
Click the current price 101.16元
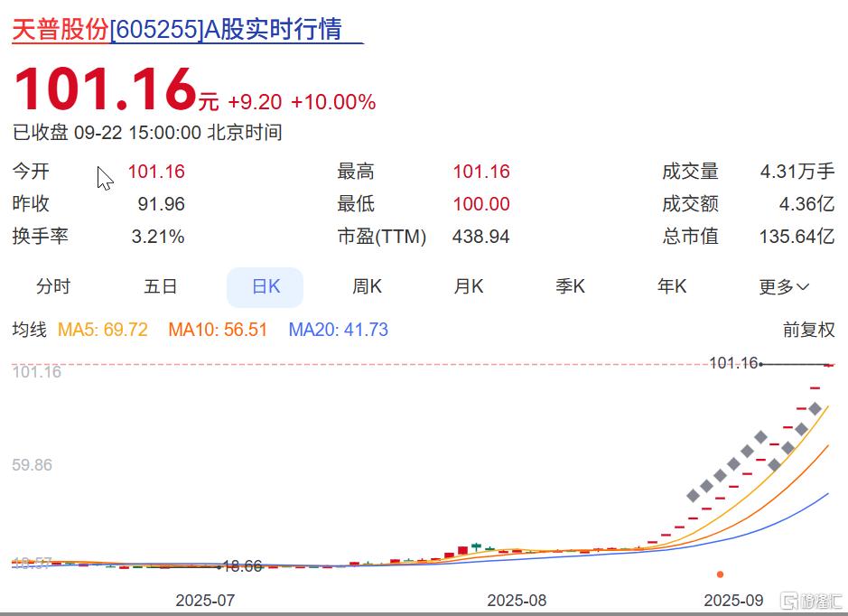coord(116,89)
